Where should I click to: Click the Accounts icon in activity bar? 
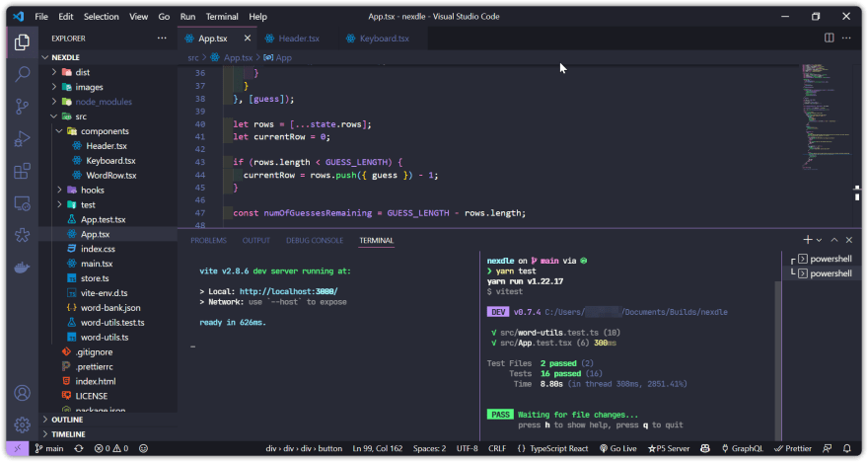click(x=22, y=393)
